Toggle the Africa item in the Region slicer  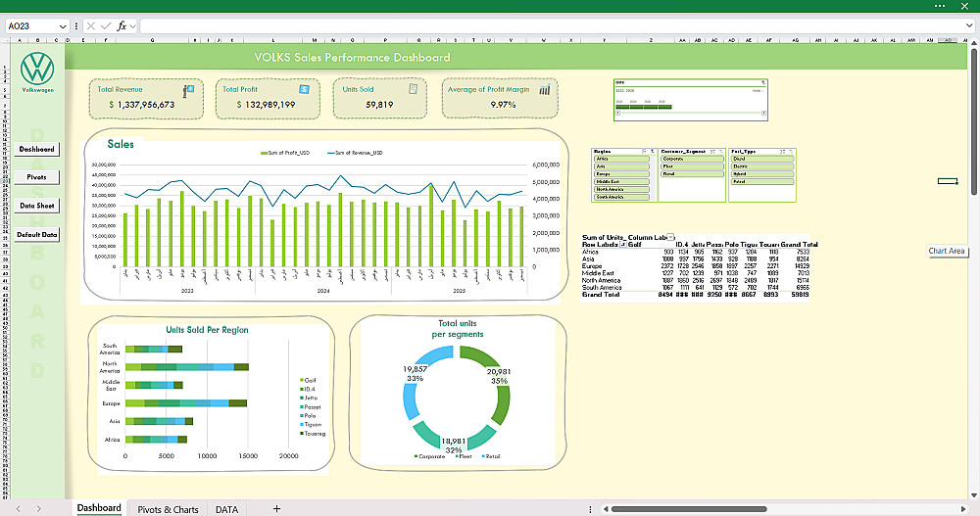(622, 159)
